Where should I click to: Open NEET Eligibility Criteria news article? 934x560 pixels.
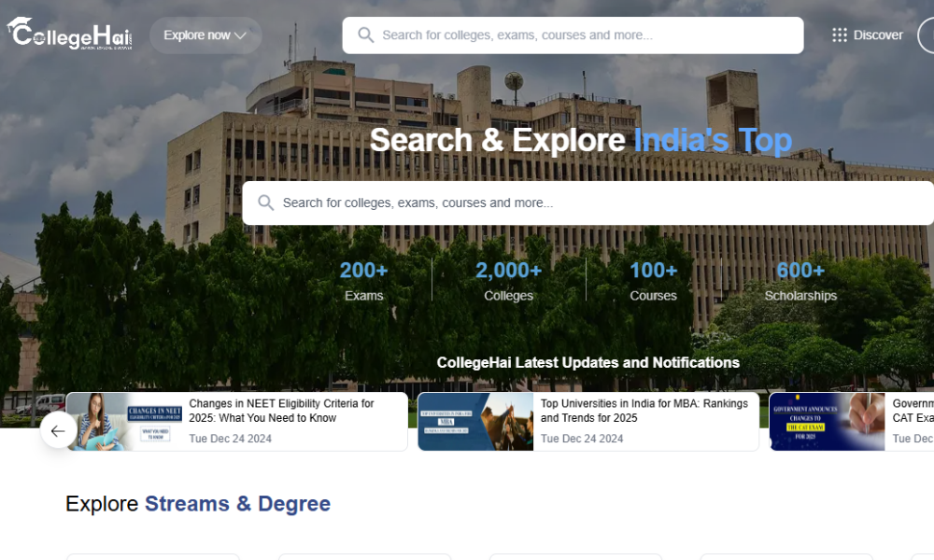pos(237,421)
